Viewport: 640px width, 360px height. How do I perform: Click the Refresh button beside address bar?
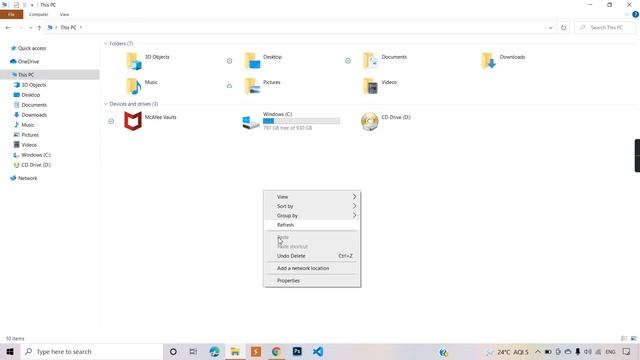tap(563, 27)
